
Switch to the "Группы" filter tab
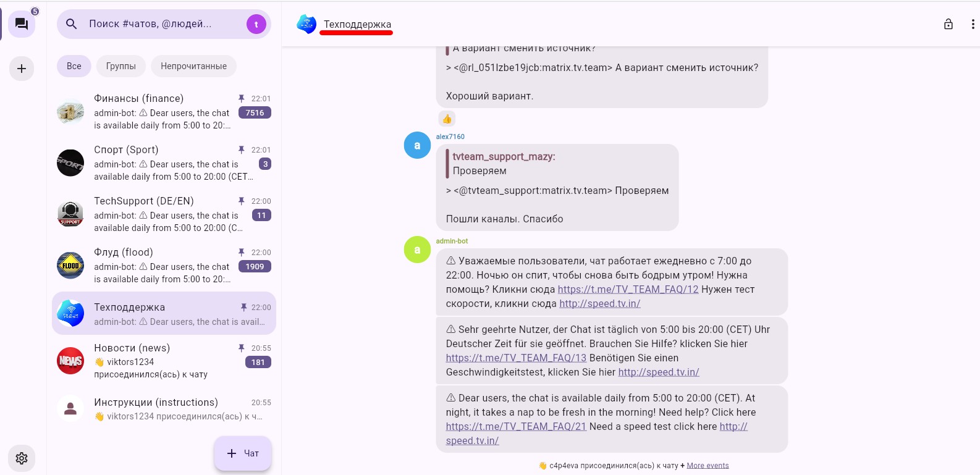pos(121,66)
